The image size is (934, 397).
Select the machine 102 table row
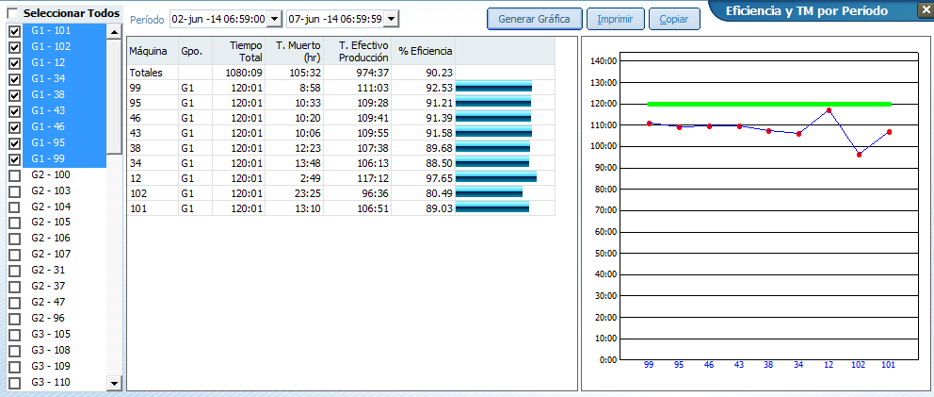tap(341, 193)
